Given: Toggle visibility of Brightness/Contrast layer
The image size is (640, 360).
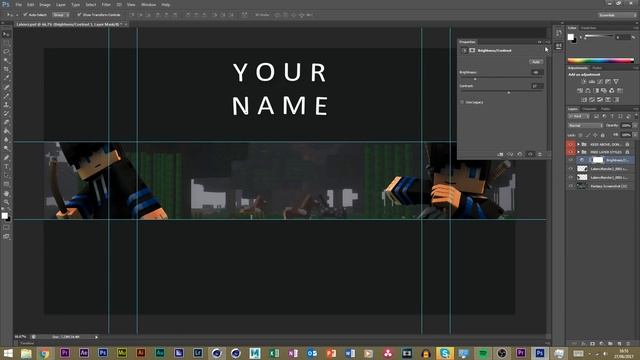Looking at the screenshot, I should 571,160.
